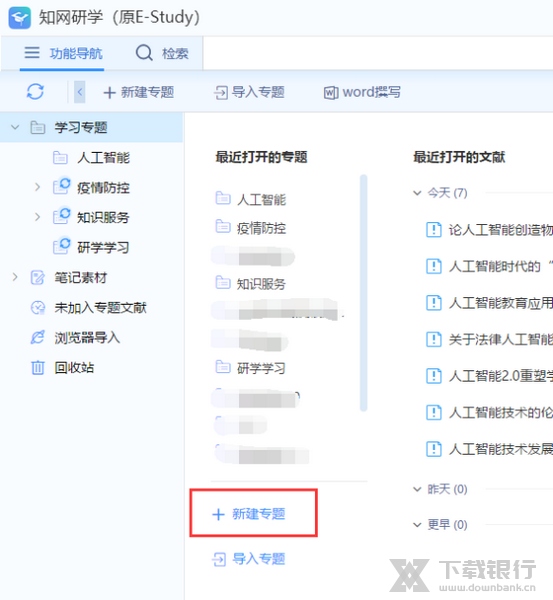Open document 人工智能时代的

pos(501,266)
